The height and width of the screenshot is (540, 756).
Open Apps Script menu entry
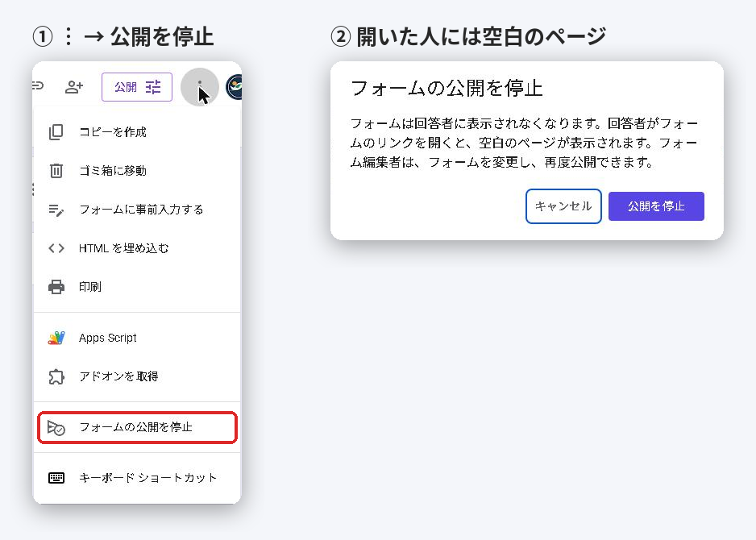click(x=137, y=338)
